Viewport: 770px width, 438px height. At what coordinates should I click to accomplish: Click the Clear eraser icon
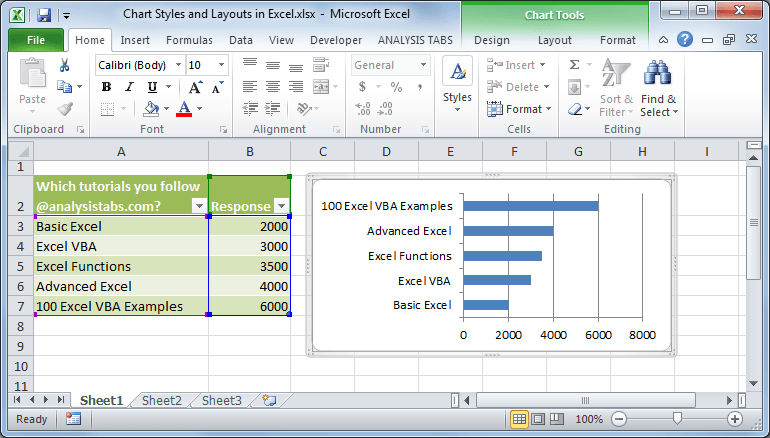(x=575, y=109)
